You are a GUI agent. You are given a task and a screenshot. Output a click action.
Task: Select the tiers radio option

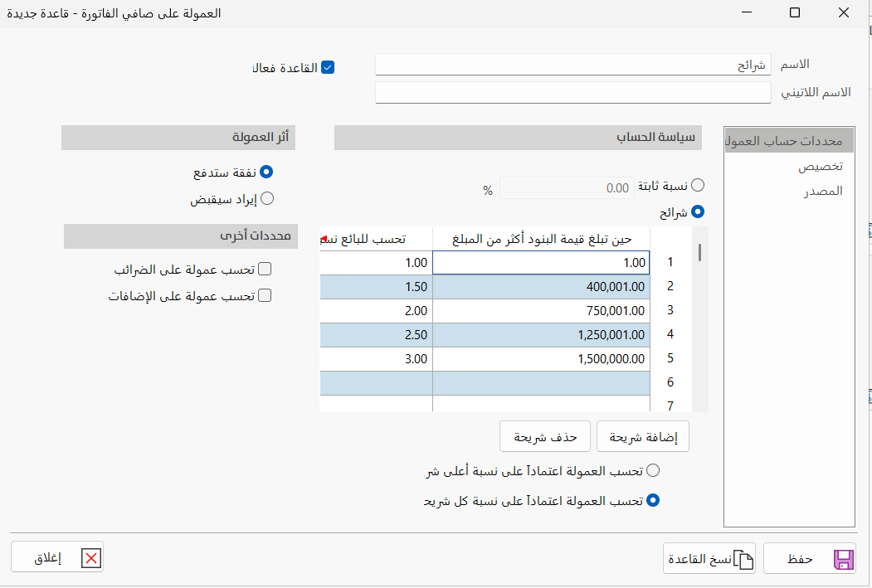click(x=699, y=212)
